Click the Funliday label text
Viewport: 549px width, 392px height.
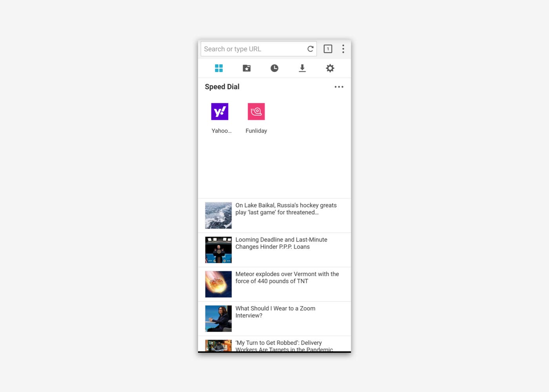[256, 131]
